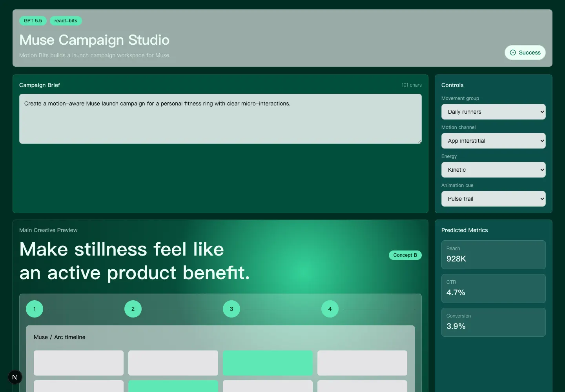Screen dimensions: 565x392
Task: Select timeline step 2
Action: coord(133,309)
